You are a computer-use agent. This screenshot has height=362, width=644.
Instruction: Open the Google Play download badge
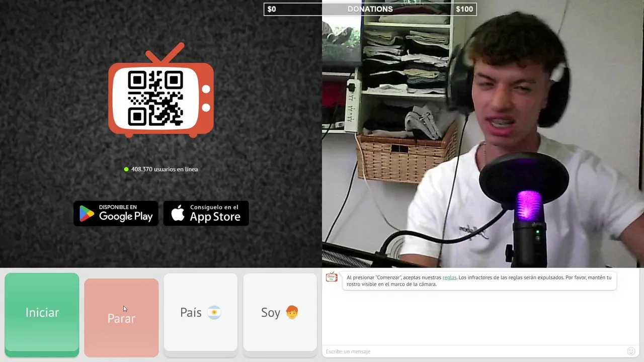pos(116,213)
